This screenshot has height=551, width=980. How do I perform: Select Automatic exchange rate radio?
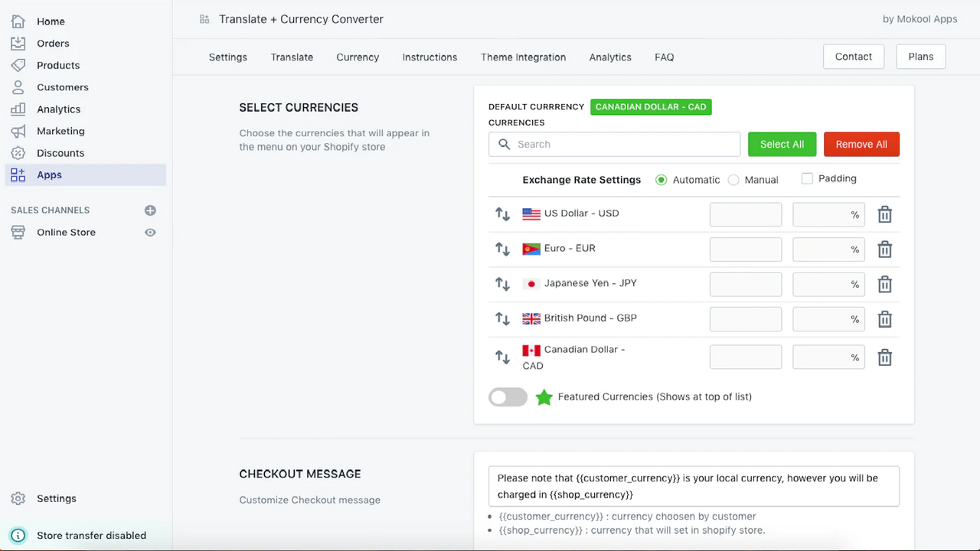(x=661, y=180)
